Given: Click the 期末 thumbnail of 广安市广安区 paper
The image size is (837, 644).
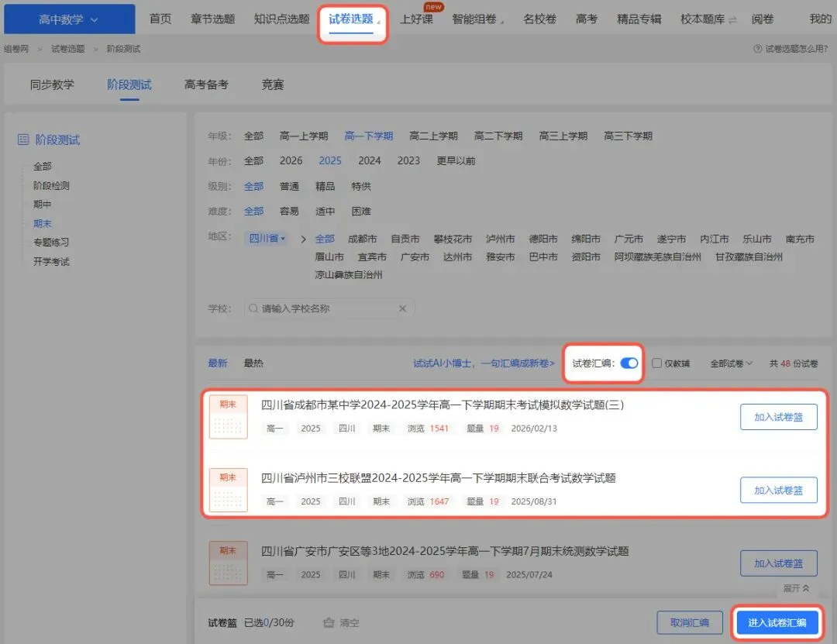Looking at the screenshot, I should (x=228, y=563).
